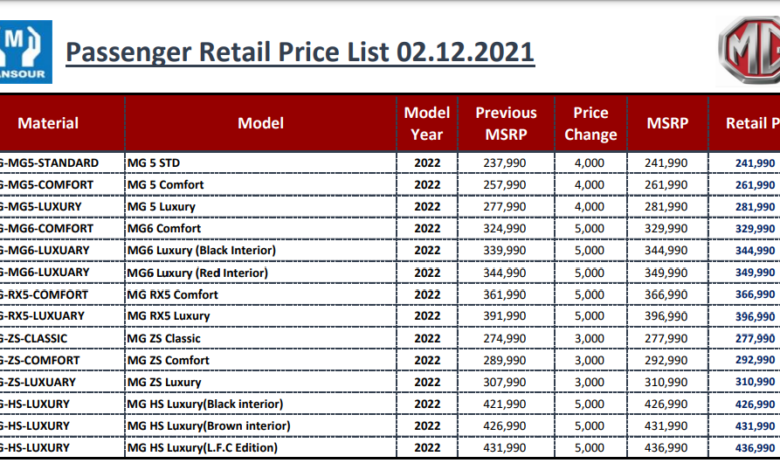This screenshot has height=470, width=780.
Task: Click the Retail Price column header
Action: (x=750, y=123)
